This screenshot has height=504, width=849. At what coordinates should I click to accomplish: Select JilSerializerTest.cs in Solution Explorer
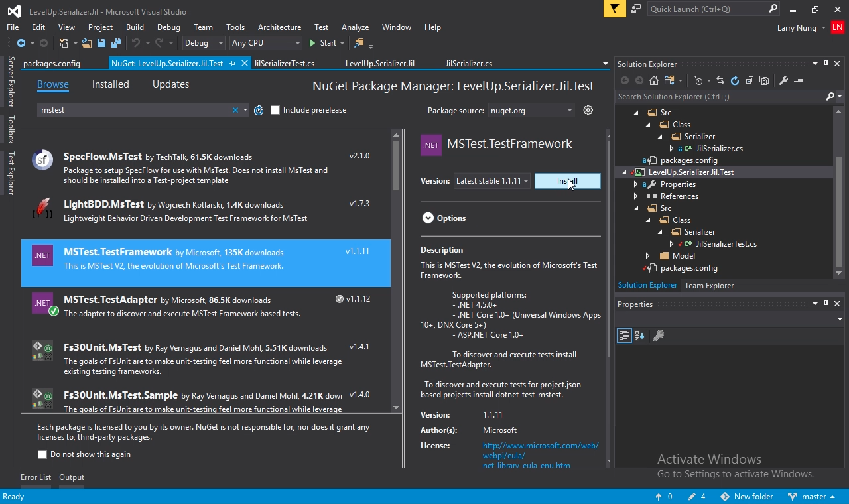(726, 244)
